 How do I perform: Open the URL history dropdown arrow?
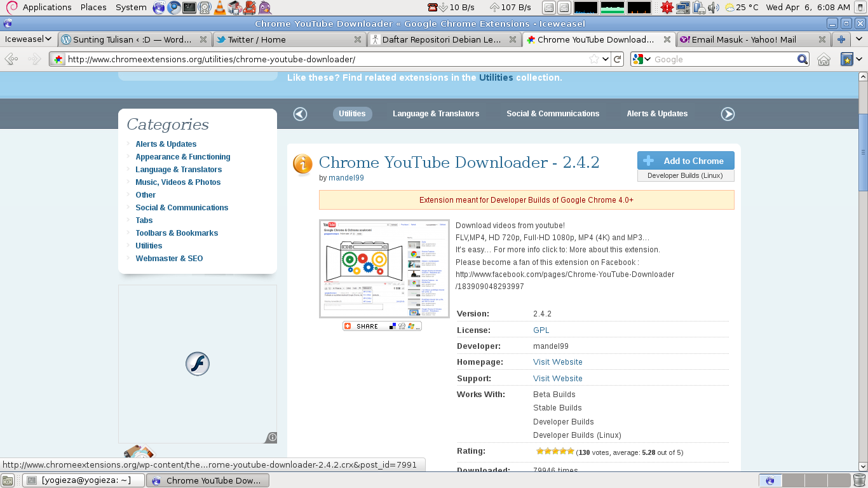606,59
